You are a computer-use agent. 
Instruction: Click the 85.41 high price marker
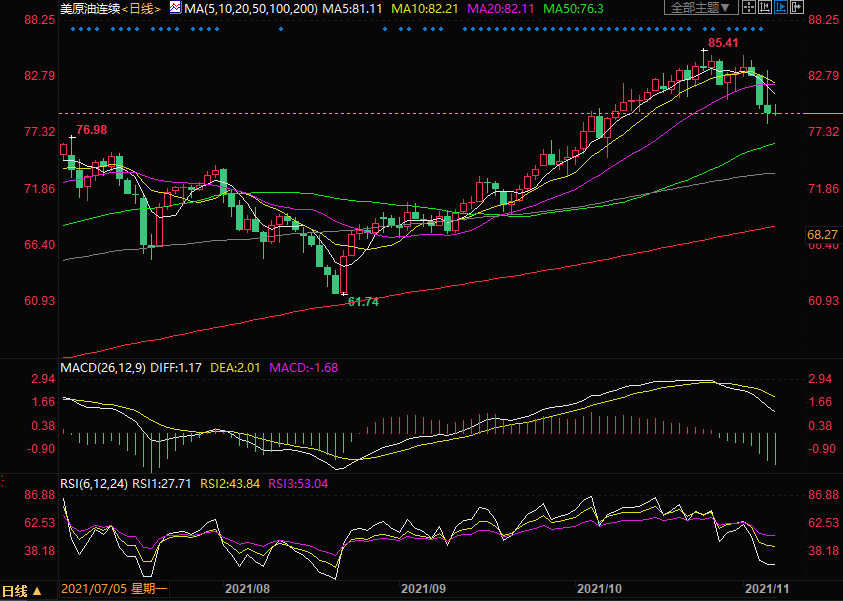[723, 44]
